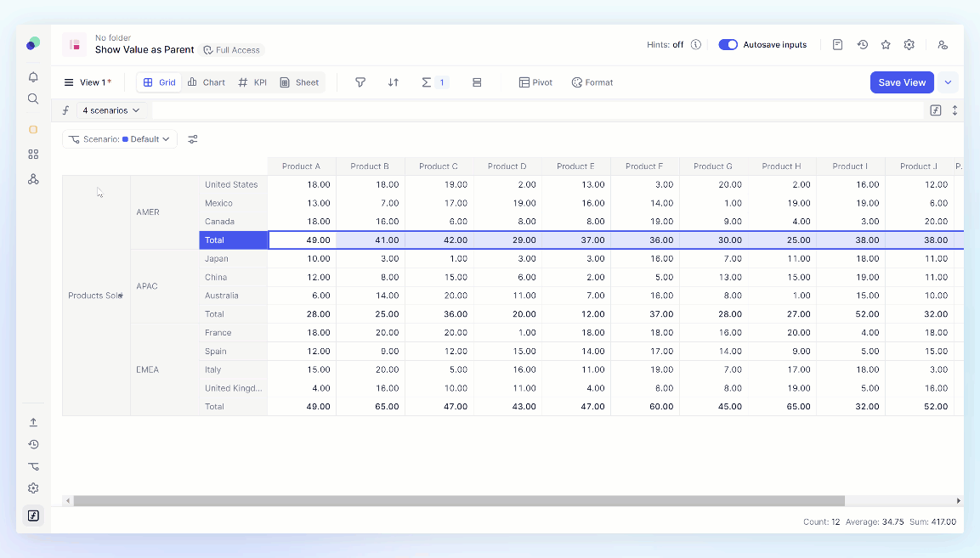Click the Save View button
Image resolution: width=980 pixels, height=558 pixels.
(x=902, y=82)
